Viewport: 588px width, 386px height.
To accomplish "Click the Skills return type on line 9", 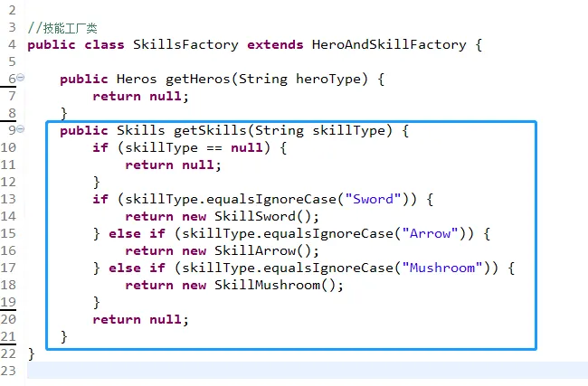I will 140,130.
